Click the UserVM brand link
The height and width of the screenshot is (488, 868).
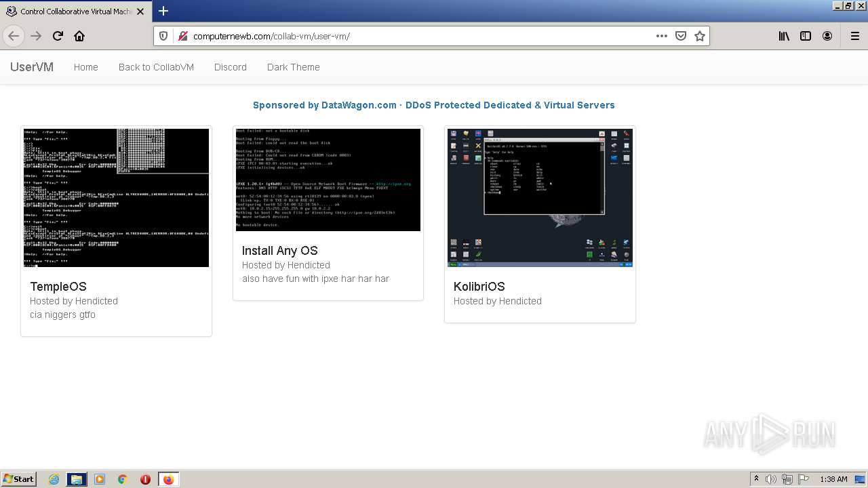(x=32, y=67)
